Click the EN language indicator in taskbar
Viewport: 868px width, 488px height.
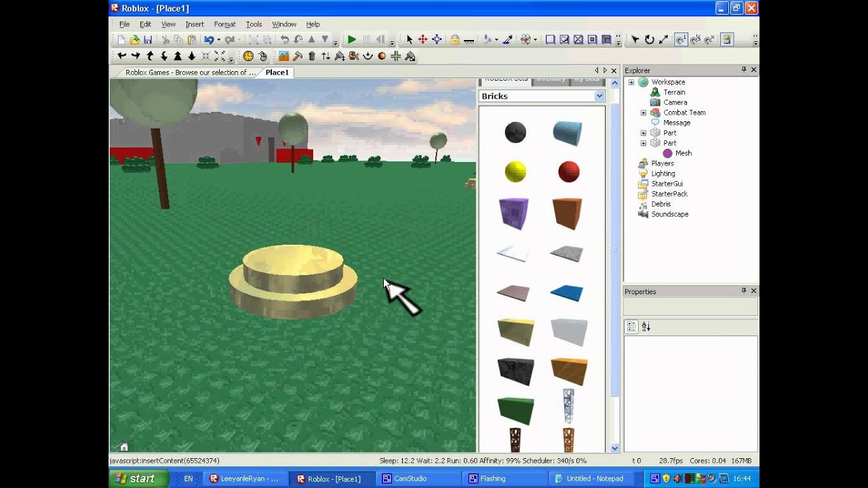click(189, 479)
